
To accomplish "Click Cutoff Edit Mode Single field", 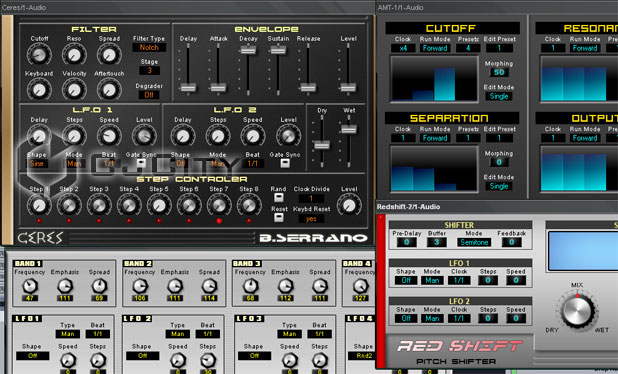I will pos(499,96).
